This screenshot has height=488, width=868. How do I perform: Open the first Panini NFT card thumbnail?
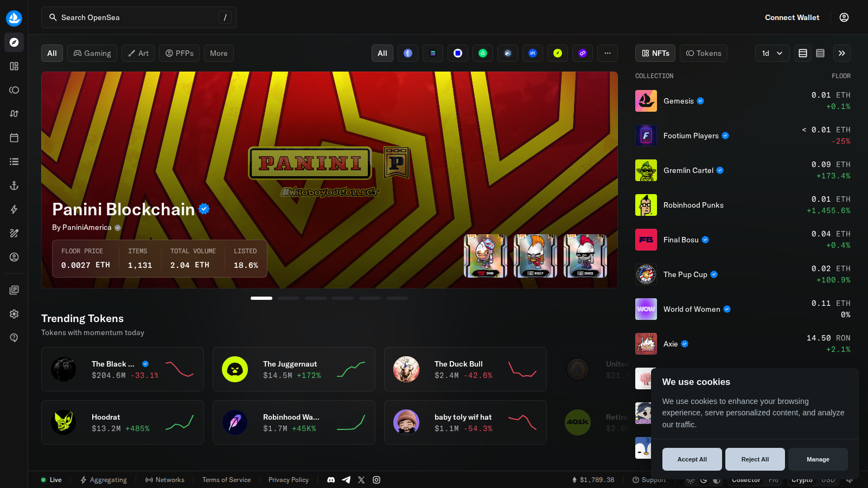[486, 256]
